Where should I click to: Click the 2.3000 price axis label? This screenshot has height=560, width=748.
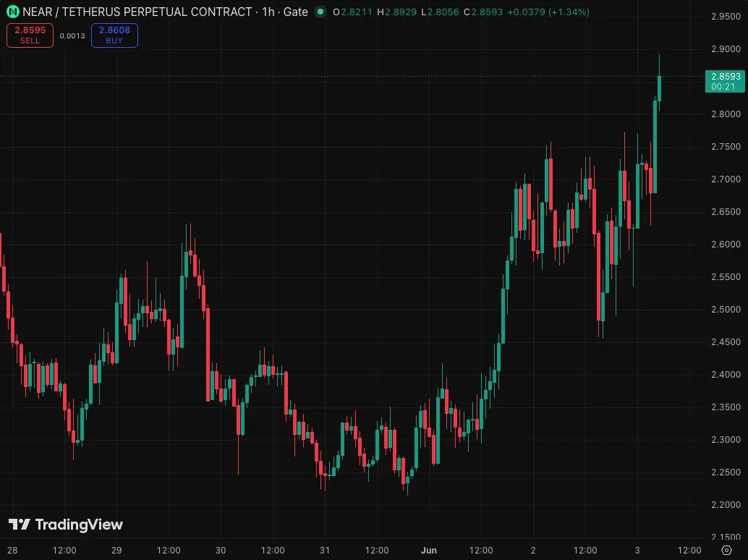coord(726,440)
